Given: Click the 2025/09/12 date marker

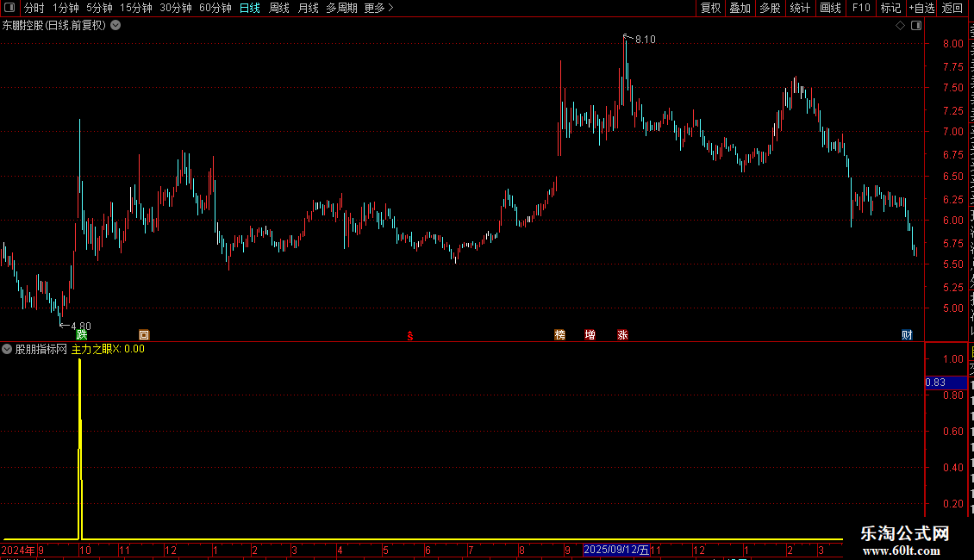Looking at the screenshot, I should [x=616, y=550].
